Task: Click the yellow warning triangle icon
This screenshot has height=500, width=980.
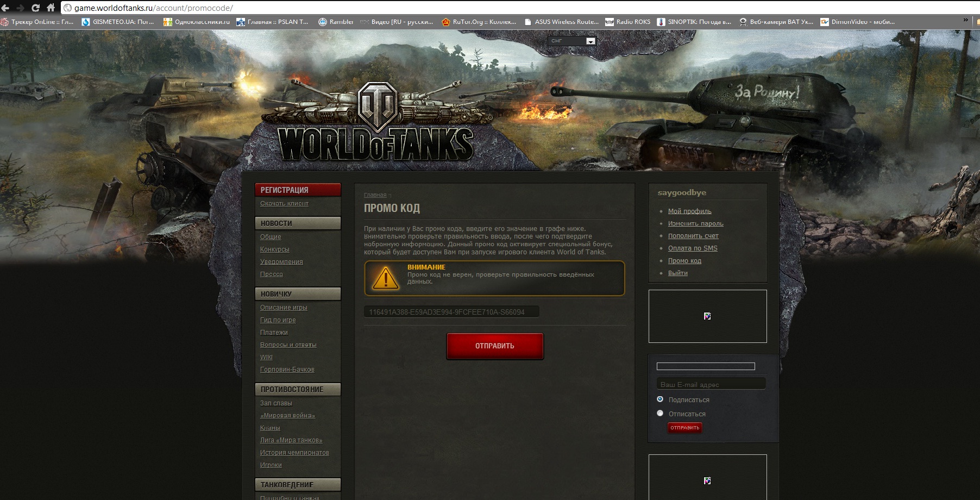Action: point(386,278)
